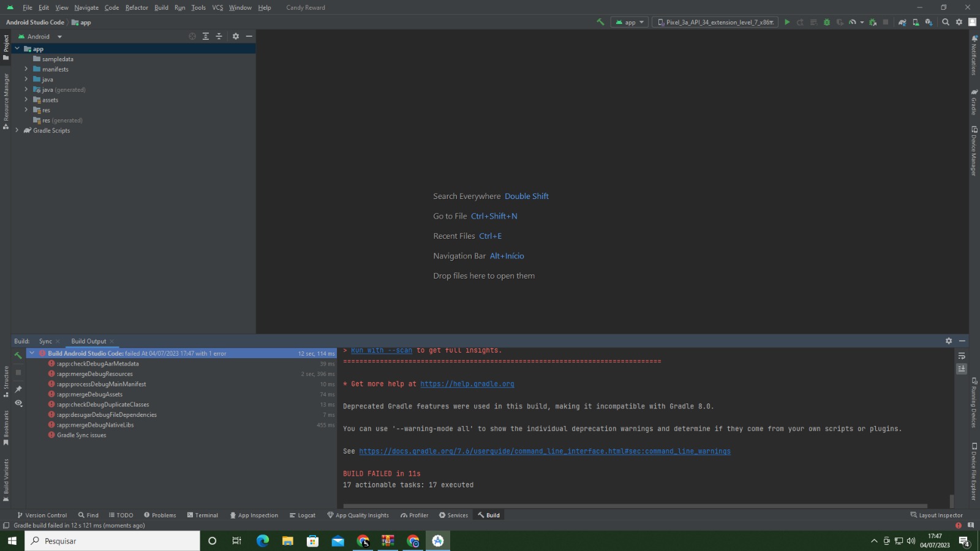Click the Debug app bug icon
Screen dimensions: 980x551
click(827, 22)
